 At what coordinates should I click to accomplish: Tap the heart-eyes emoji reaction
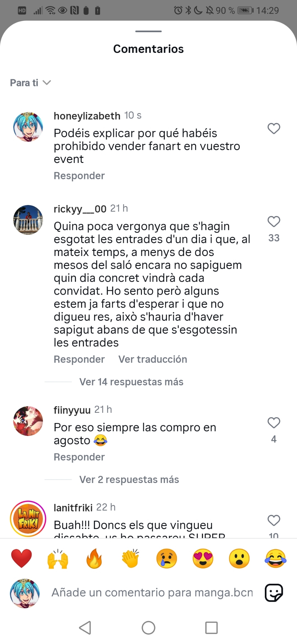point(203,558)
